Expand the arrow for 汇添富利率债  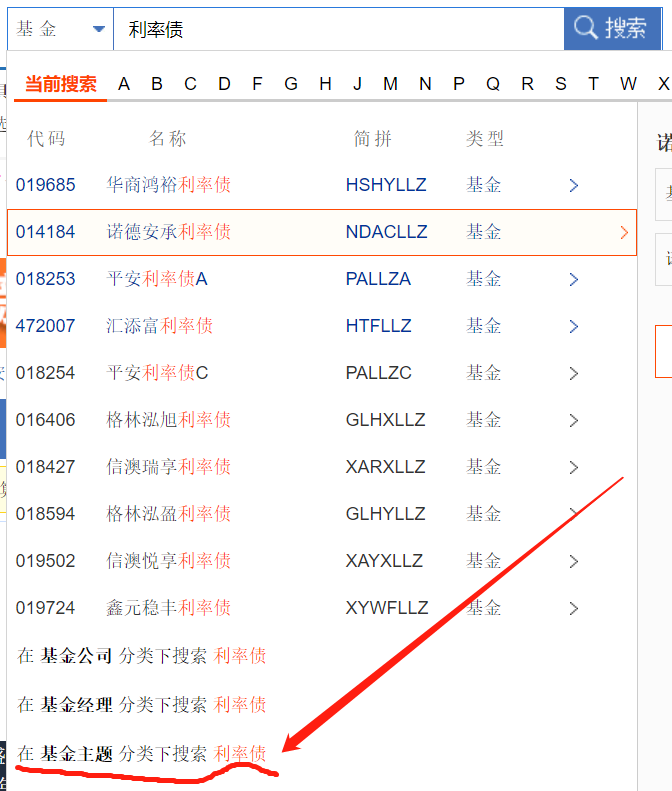[574, 326]
